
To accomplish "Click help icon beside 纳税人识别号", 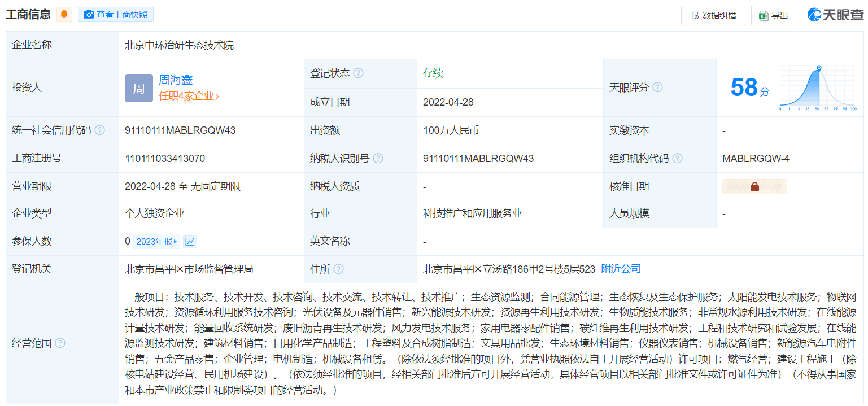I will click(378, 159).
